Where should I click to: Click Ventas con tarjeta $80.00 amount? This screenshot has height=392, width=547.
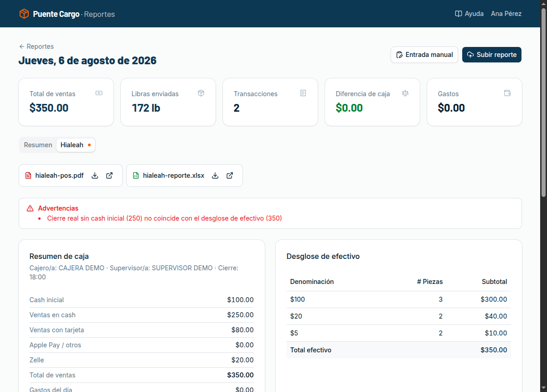tap(243, 330)
